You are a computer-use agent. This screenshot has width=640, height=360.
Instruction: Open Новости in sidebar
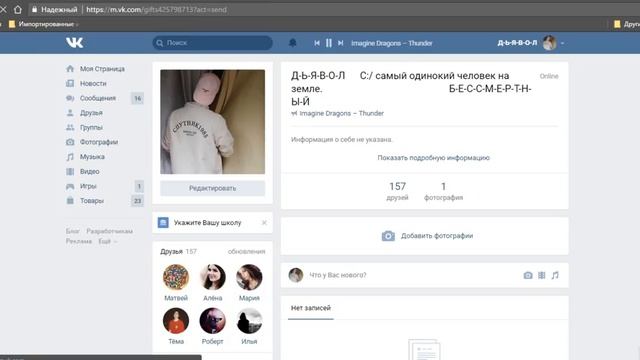93,84
